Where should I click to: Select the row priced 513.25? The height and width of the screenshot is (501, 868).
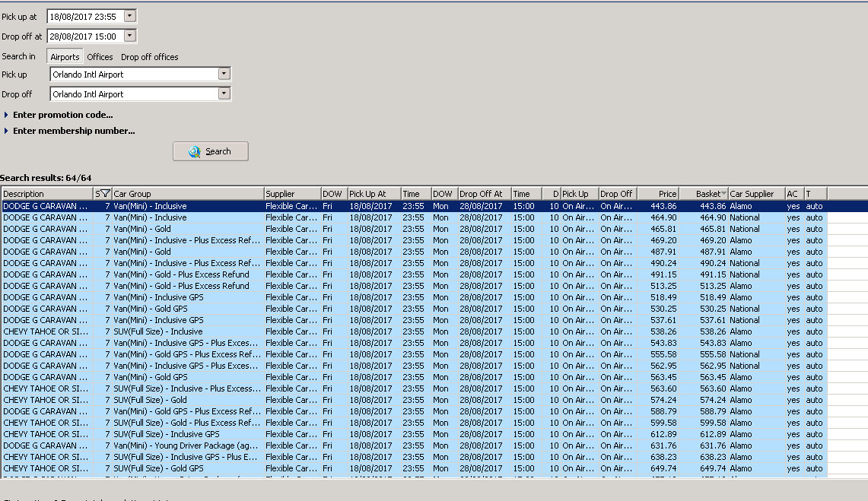(414, 286)
